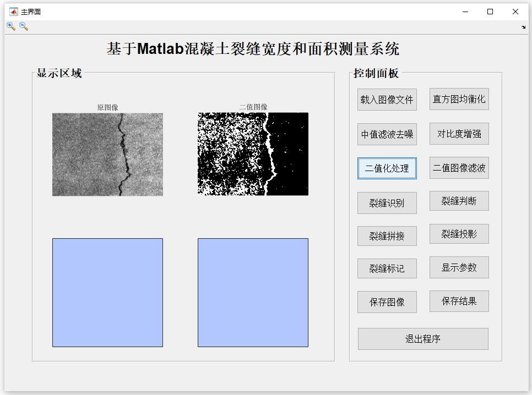532x395 pixels.
Task: Close the 主界面 window
Action: [x=515, y=12]
